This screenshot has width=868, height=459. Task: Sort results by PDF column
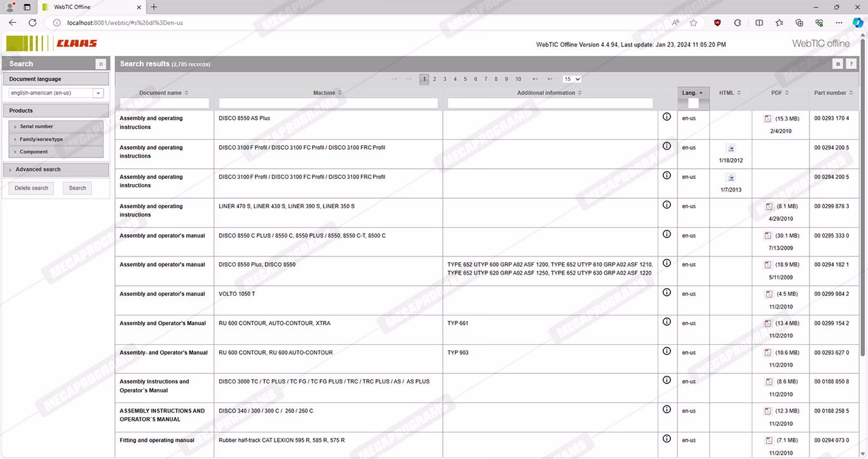coord(780,93)
